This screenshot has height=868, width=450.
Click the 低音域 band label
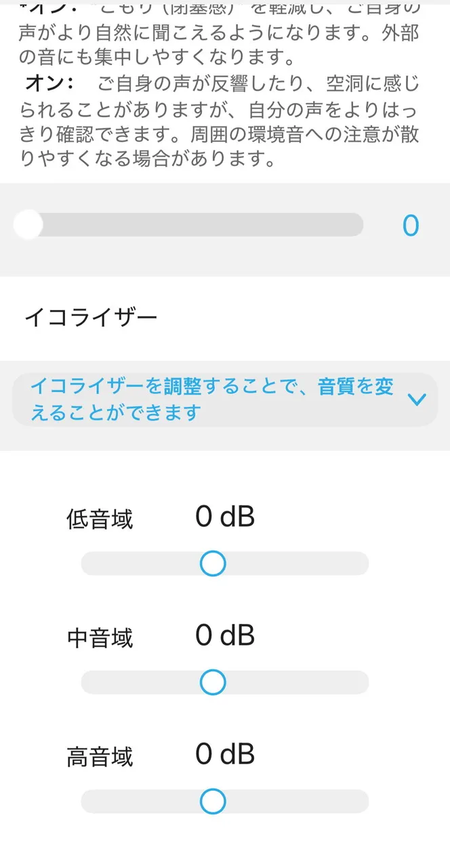point(99,517)
